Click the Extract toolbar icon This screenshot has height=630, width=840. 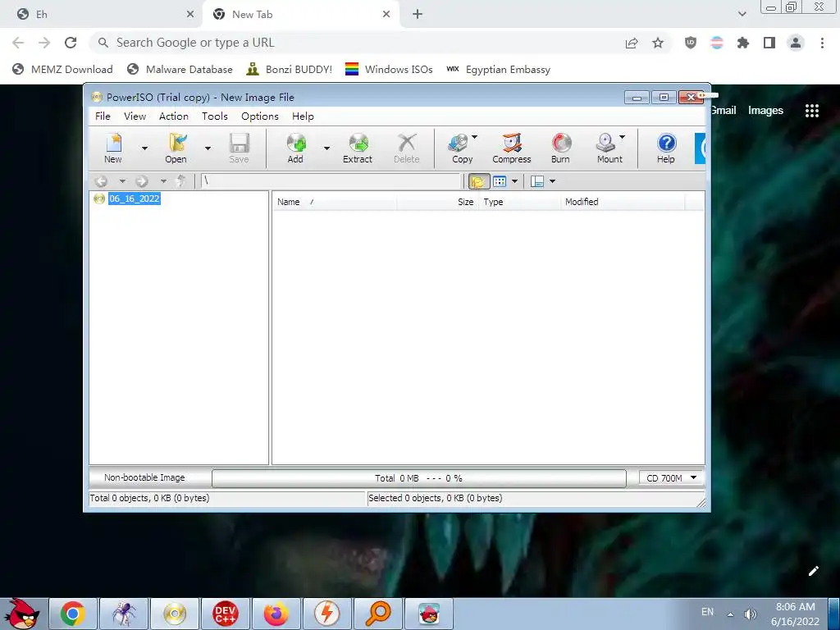(x=358, y=148)
